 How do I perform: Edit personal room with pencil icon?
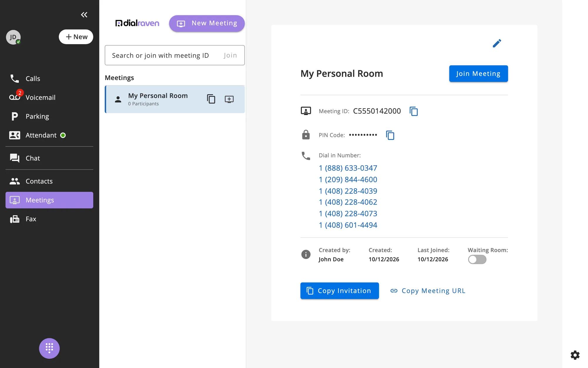coord(497,43)
